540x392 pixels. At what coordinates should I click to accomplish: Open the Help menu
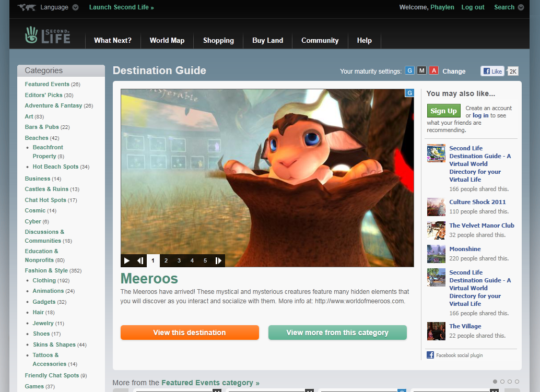coord(365,41)
